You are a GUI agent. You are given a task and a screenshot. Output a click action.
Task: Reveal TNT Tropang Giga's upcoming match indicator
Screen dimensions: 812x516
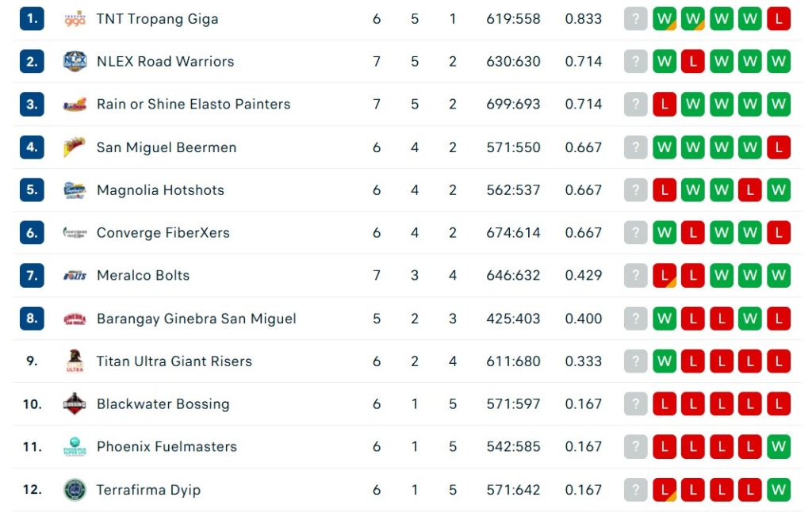pyautogui.click(x=634, y=18)
